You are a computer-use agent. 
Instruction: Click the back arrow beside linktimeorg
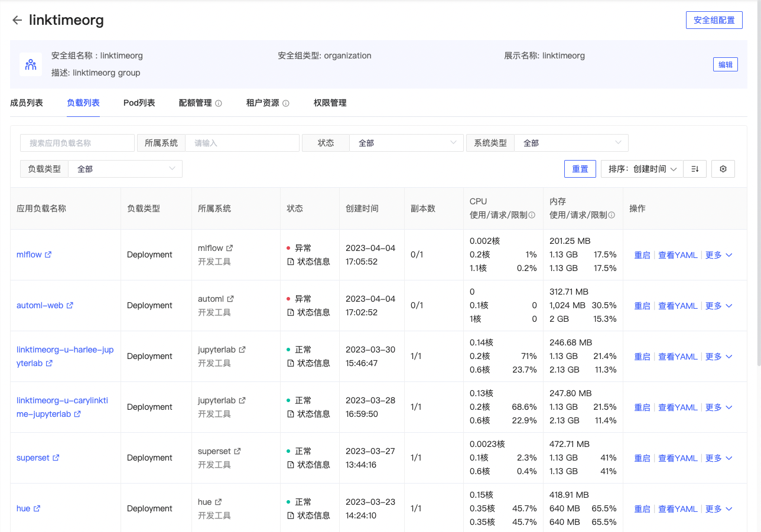17,20
